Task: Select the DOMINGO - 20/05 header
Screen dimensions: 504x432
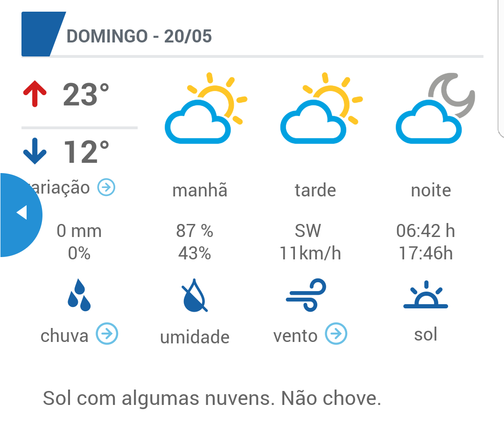Action: tap(139, 36)
